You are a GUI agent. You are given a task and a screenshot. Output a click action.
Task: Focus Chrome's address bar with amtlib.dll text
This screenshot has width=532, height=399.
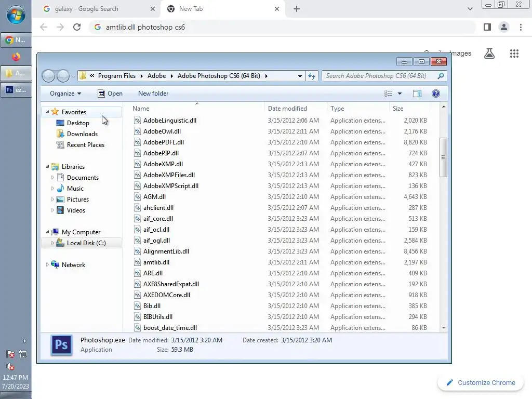[282, 27]
